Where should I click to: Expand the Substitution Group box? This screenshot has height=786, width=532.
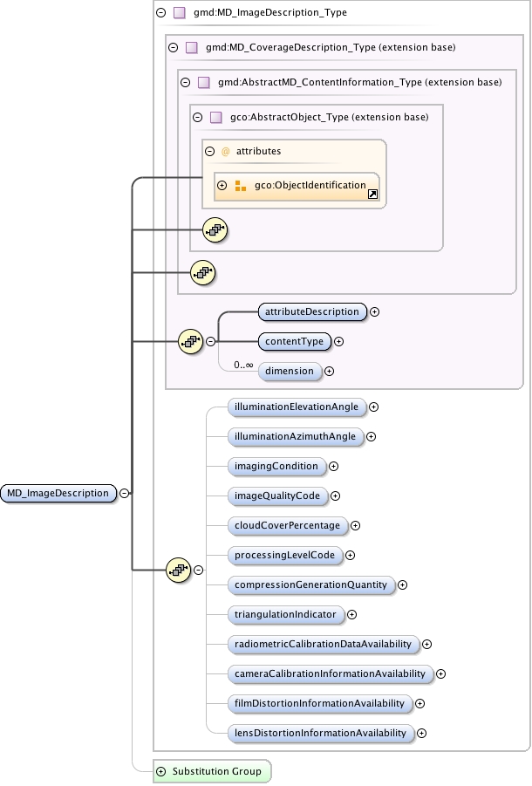pyautogui.click(x=160, y=771)
